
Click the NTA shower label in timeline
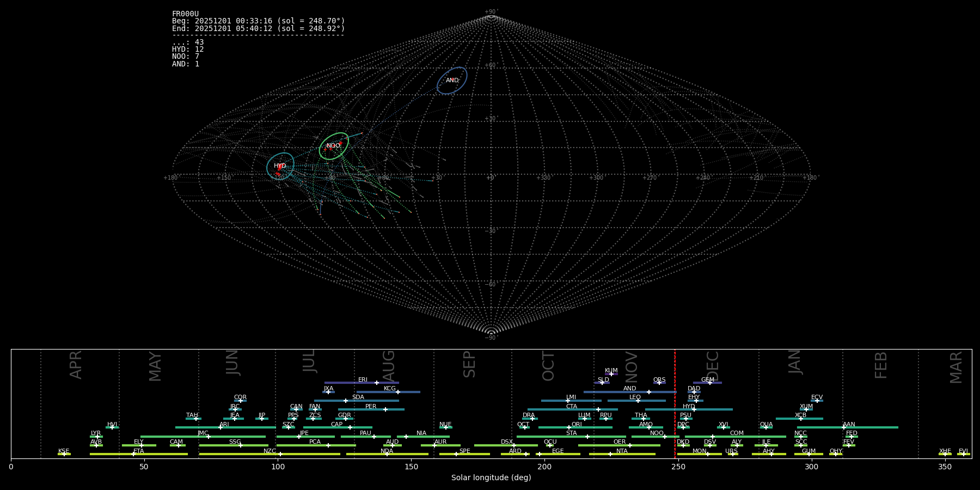tap(622, 451)
